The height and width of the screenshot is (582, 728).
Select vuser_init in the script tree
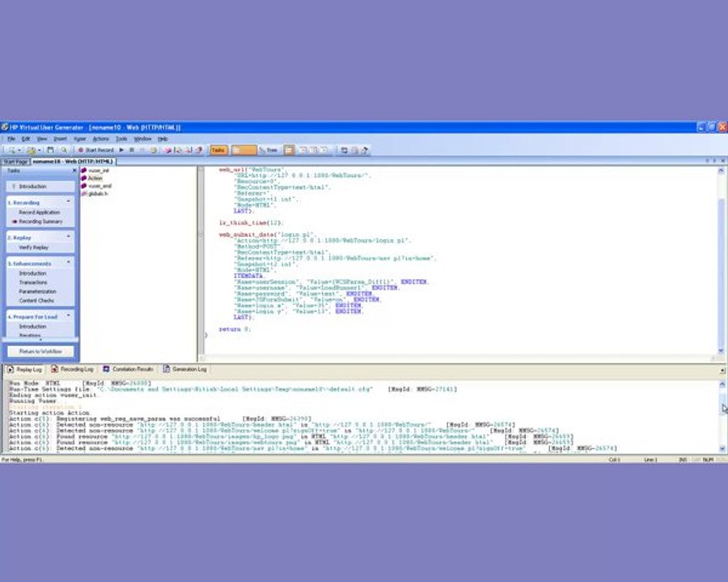pyautogui.click(x=95, y=171)
